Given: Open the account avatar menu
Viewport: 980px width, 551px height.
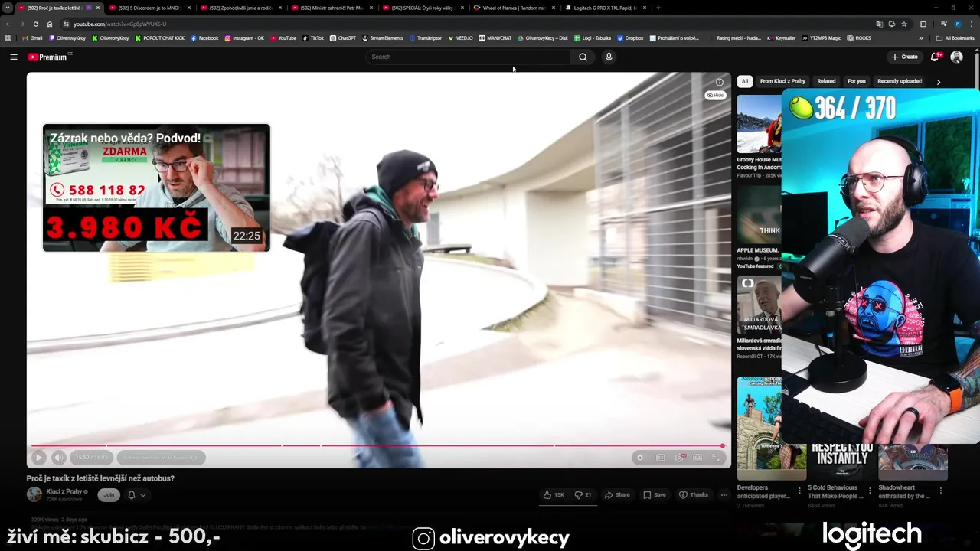Looking at the screenshot, I should 956,57.
